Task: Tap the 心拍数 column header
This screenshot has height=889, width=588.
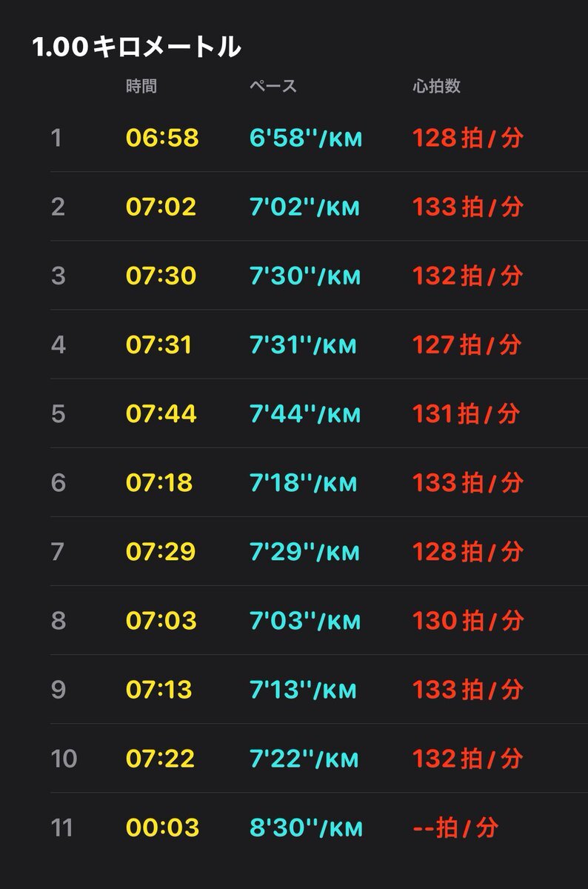Action: pos(436,86)
